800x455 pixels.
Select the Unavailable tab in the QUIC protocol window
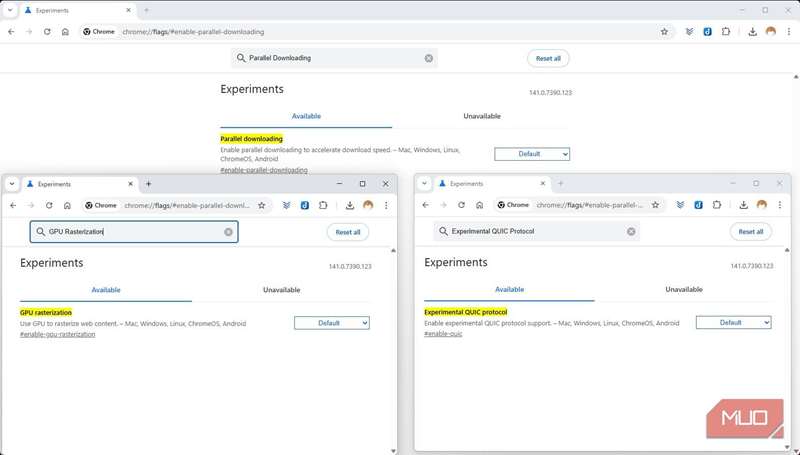tap(684, 289)
